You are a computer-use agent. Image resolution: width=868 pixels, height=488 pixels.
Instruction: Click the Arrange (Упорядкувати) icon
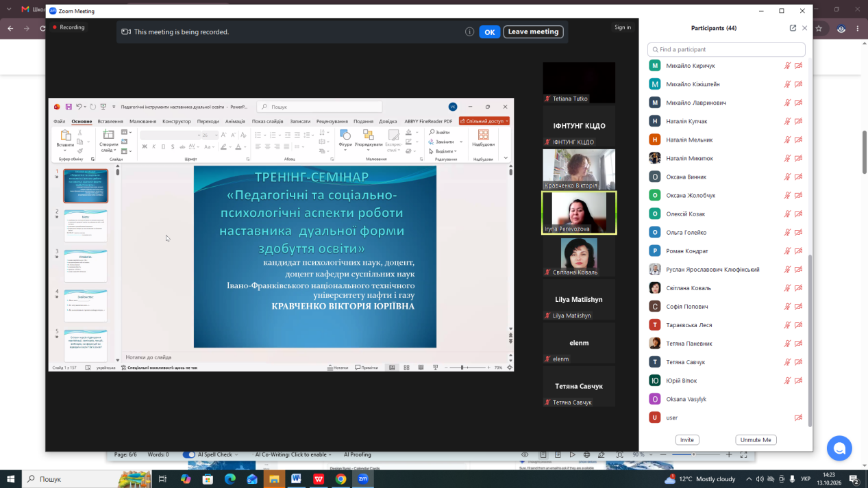coord(369,135)
